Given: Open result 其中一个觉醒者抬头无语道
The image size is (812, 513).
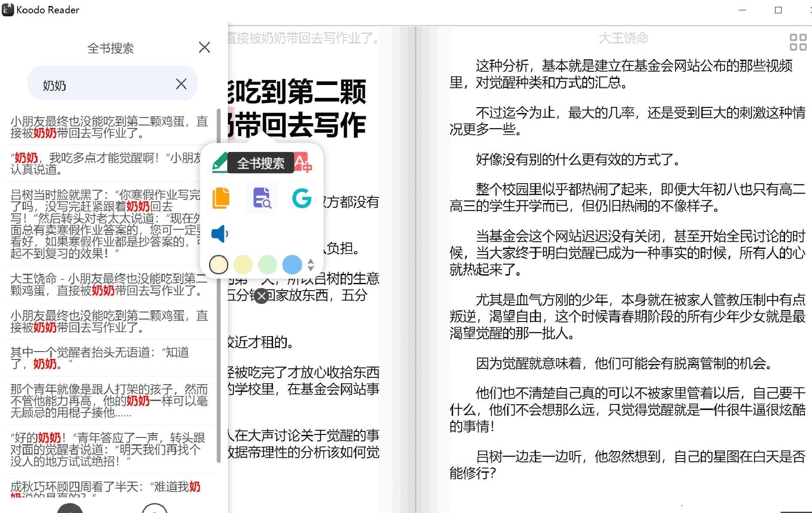Looking at the screenshot, I should (109, 358).
